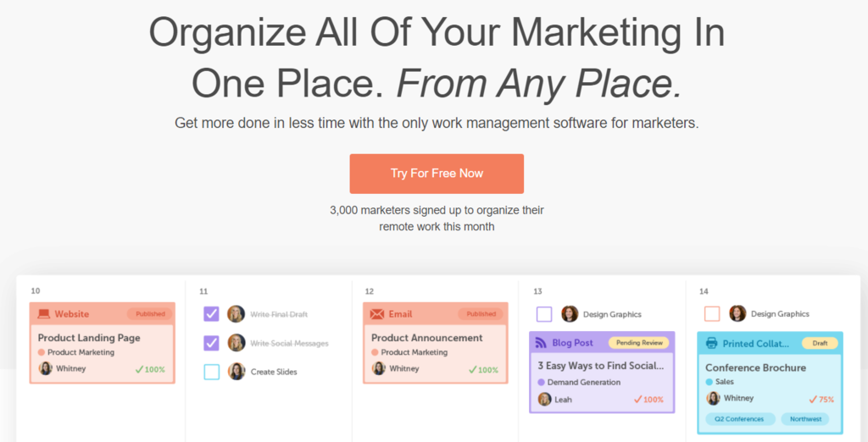Click the Draft status badge
This screenshot has width=868, height=442.
[820, 343]
